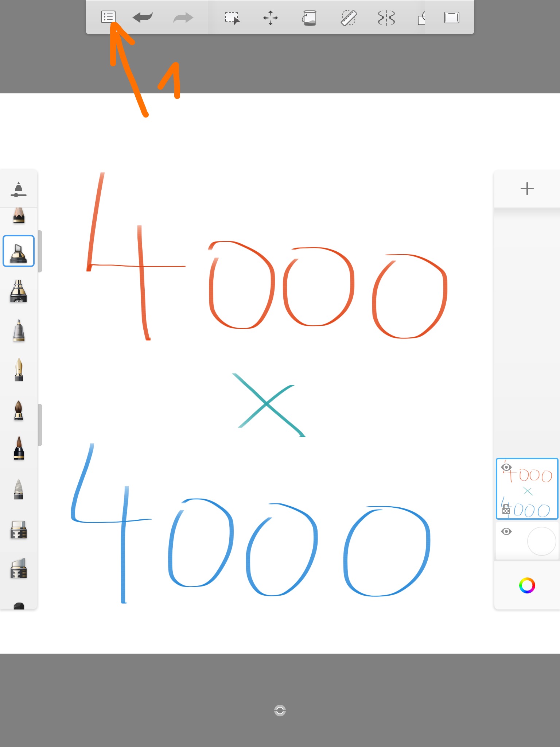This screenshot has height=747, width=560.
Task: Select the rectangular selection tool
Action: [x=232, y=18]
